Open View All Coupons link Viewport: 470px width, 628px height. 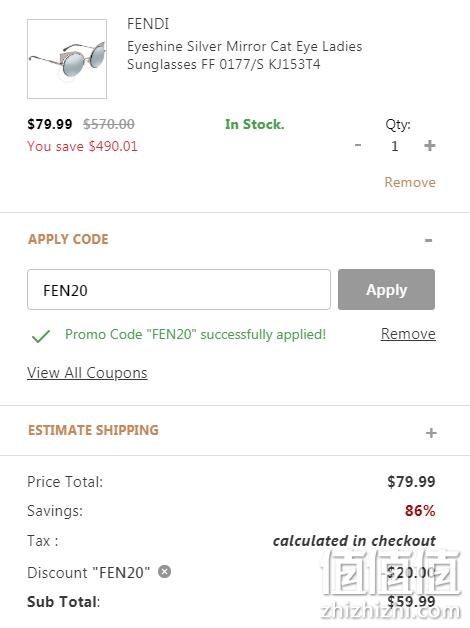click(87, 373)
